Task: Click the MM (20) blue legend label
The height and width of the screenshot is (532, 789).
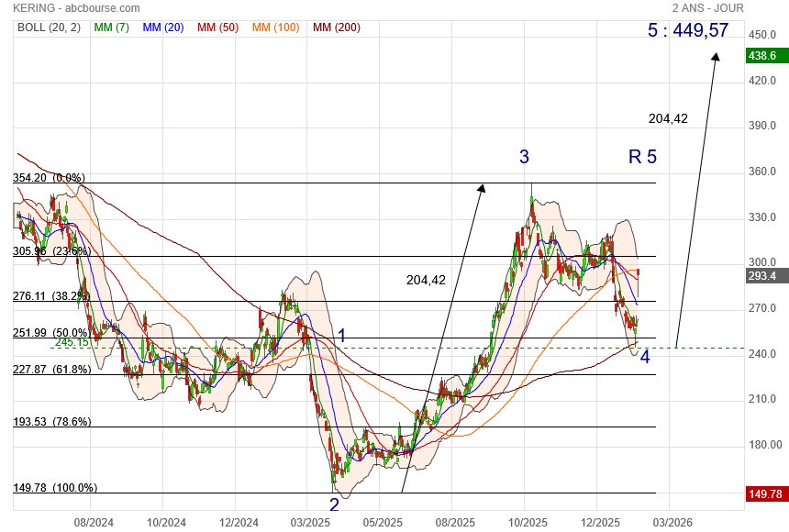Action: point(163,28)
